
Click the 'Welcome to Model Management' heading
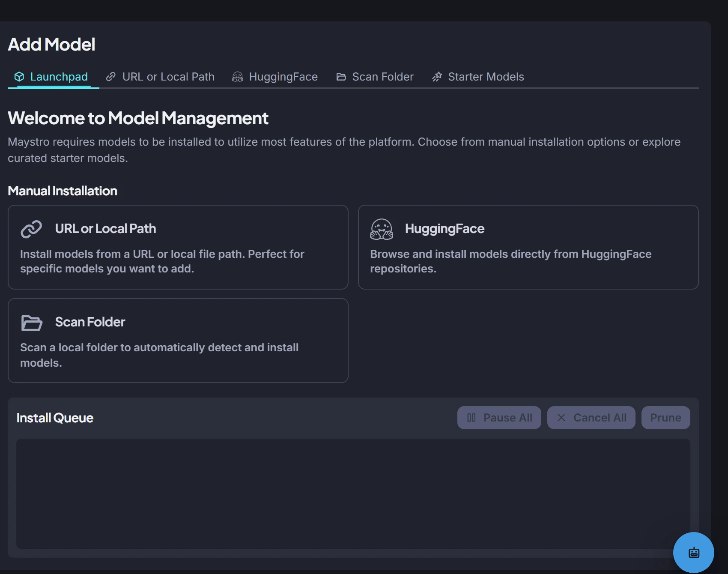click(138, 118)
